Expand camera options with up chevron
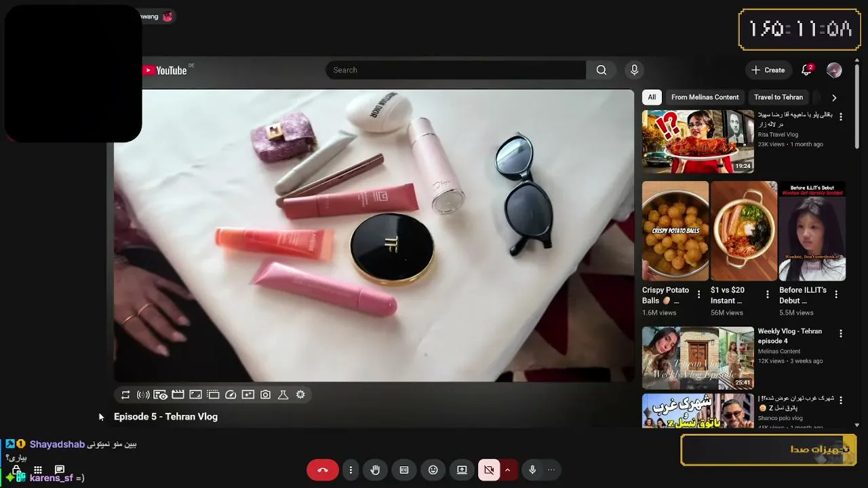Image resolution: width=868 pixels, height=488 pixels. pos(507,470)
